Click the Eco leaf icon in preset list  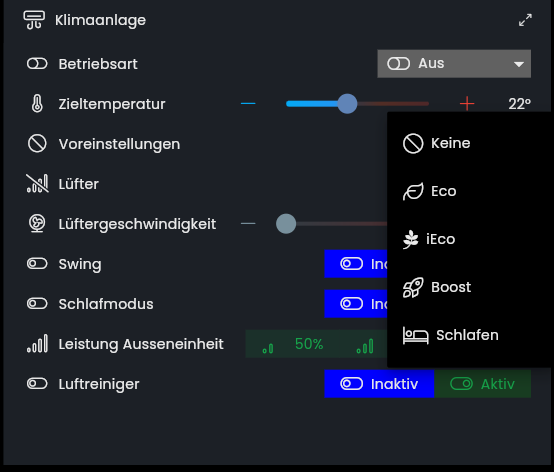coord(413,191)
